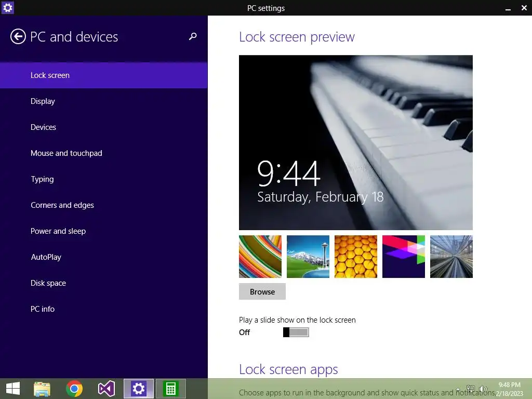Open Power and sleep settings
The width and height of the screenshot is (532, 399).
click(103, 231)
